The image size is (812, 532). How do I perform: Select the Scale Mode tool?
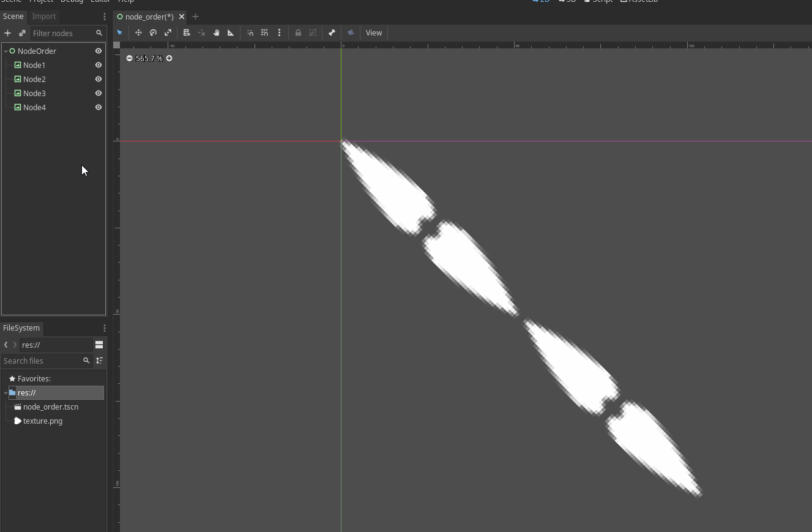(x=168, y=32)
